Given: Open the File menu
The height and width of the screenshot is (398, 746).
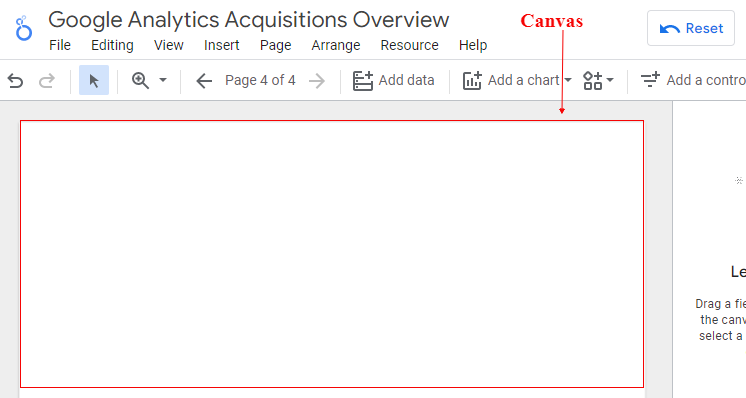Looking at the screenshot, I should (60, 45).
